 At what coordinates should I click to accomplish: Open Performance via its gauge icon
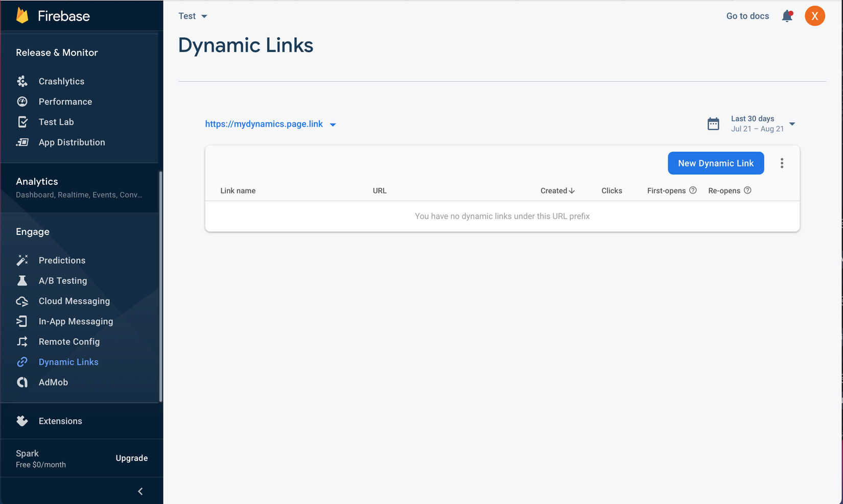[22, 102]
